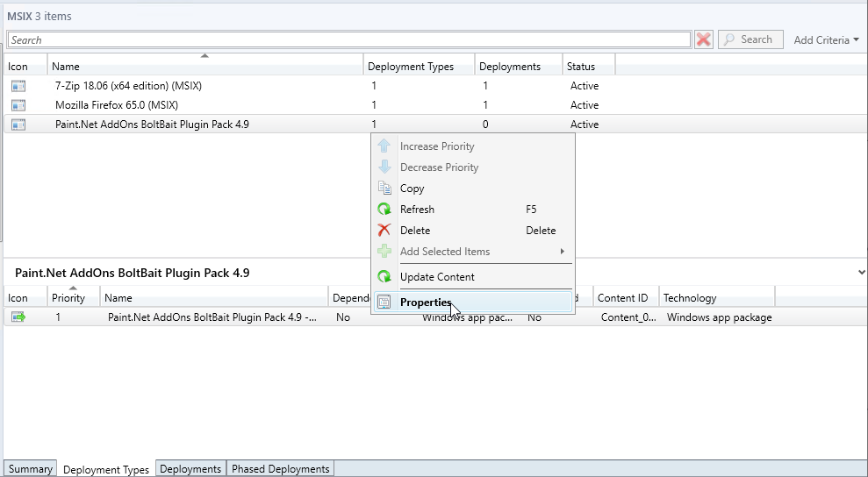Switch to the Summary tab

click(x=30, y=469)
